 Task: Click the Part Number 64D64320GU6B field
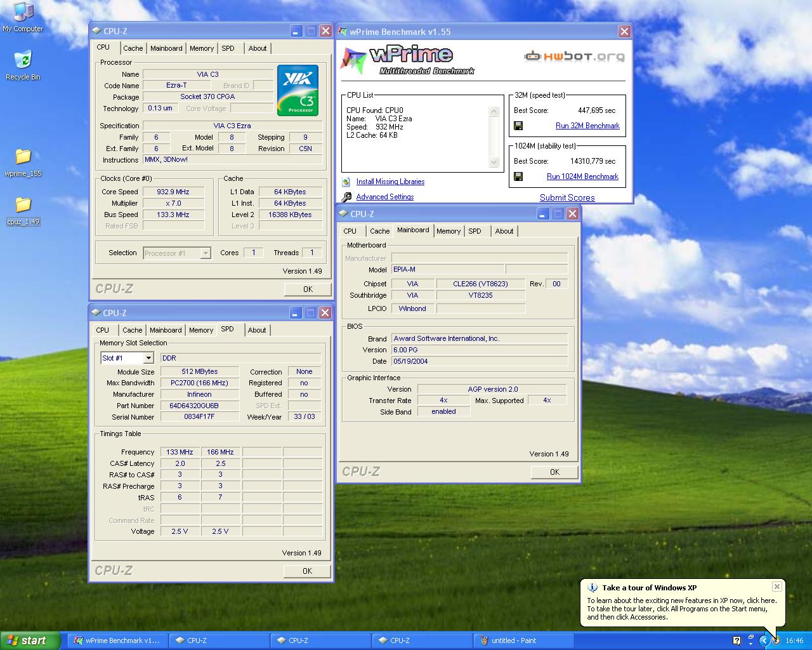(199, 406)
